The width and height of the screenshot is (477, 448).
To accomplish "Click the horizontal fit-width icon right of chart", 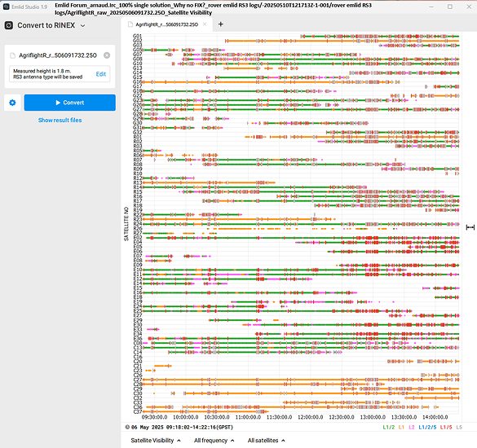I will 470,227.
